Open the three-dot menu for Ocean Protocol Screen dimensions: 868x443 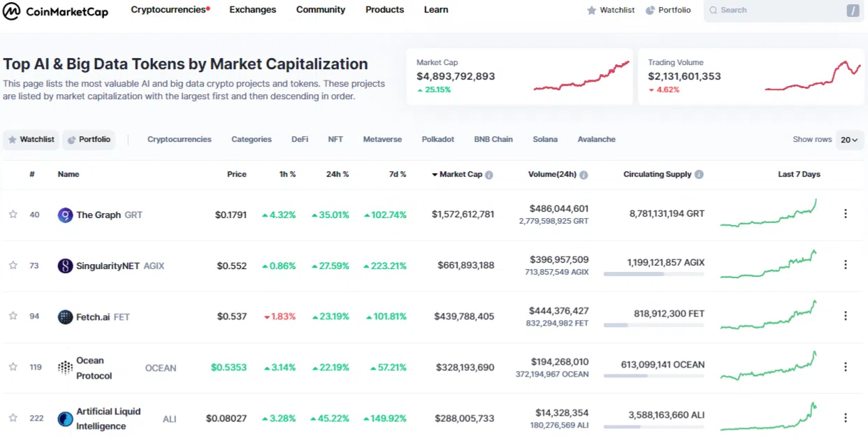846,367
